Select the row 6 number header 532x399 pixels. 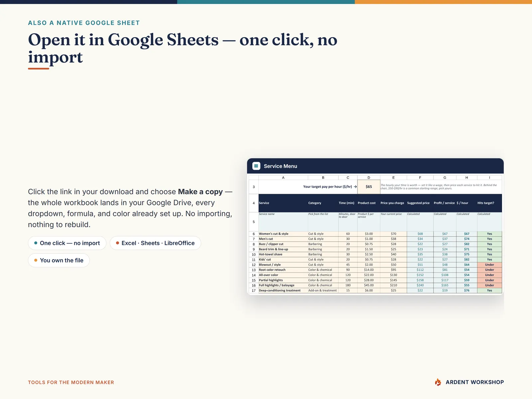[x=254, y=234]
